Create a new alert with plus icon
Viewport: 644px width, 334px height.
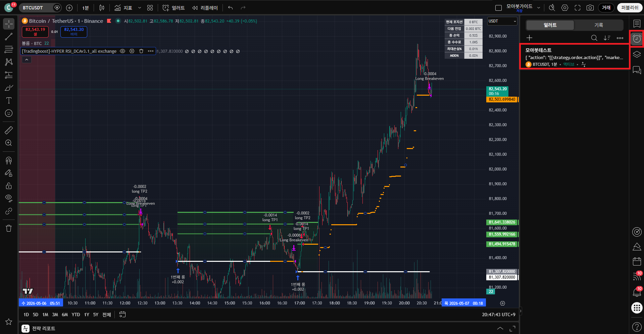click(x=530, y=38)
